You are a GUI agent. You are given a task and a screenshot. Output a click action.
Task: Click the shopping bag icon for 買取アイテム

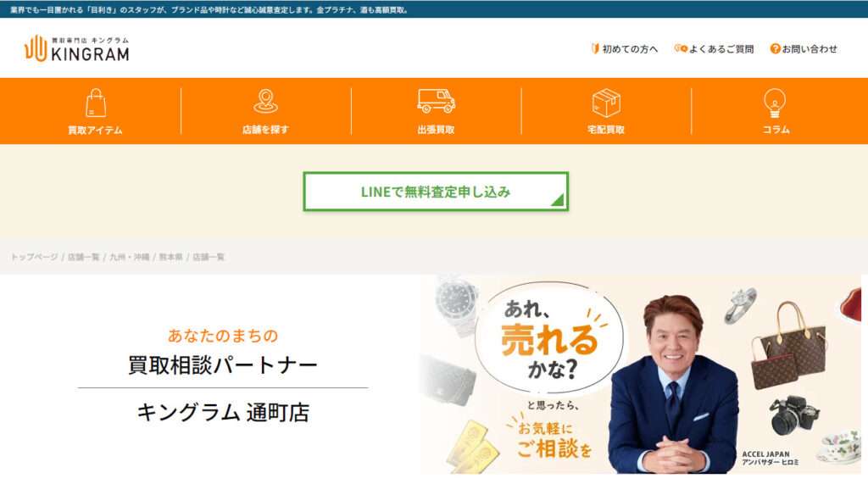[x=95, y=103]
